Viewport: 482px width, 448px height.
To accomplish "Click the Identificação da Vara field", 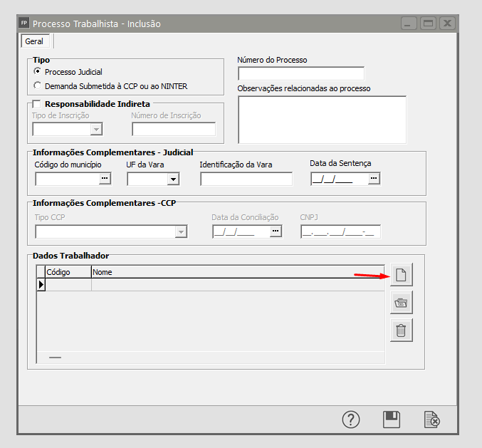I will coord(246,179).
